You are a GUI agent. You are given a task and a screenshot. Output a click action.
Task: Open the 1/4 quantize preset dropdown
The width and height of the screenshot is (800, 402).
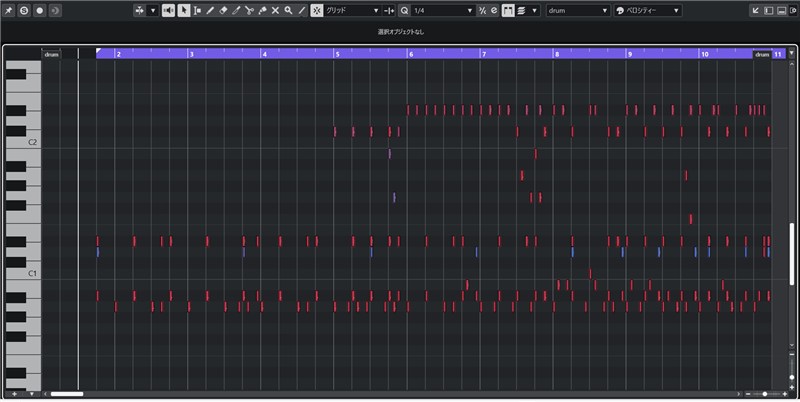[443, 10]
